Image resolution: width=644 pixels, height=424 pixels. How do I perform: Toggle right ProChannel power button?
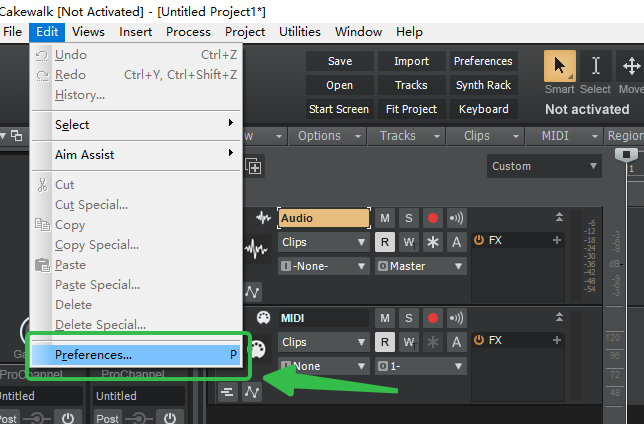(x=170, y=417)
